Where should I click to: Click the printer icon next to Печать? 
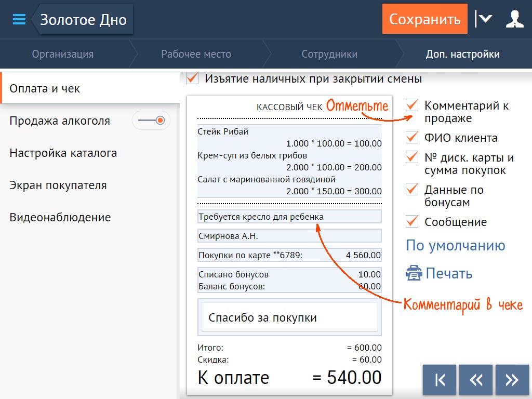point(414,273)
